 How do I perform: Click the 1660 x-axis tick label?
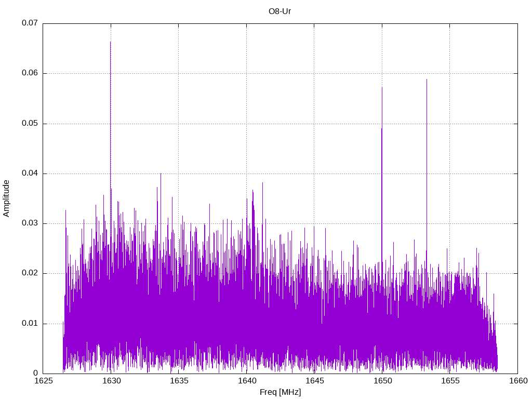click(x=517, y=381)
